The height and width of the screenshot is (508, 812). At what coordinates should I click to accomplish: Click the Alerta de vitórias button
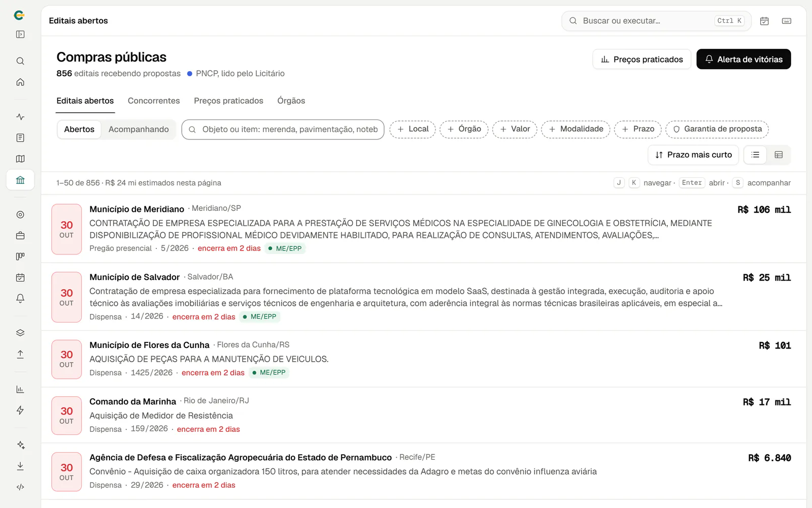click(x=743, y=59)
